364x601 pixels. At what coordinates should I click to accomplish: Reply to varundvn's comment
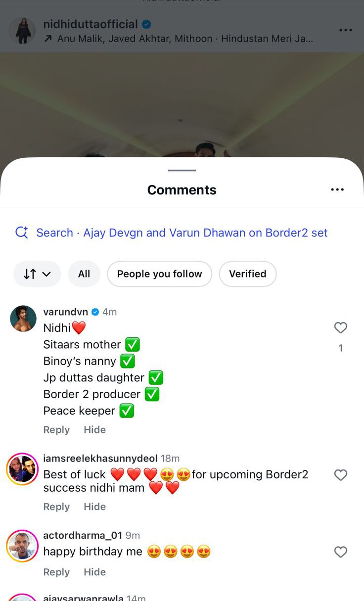(56, 430)
